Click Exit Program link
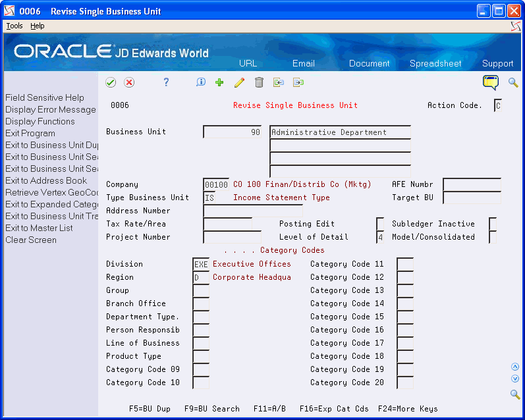 [30, 133]
